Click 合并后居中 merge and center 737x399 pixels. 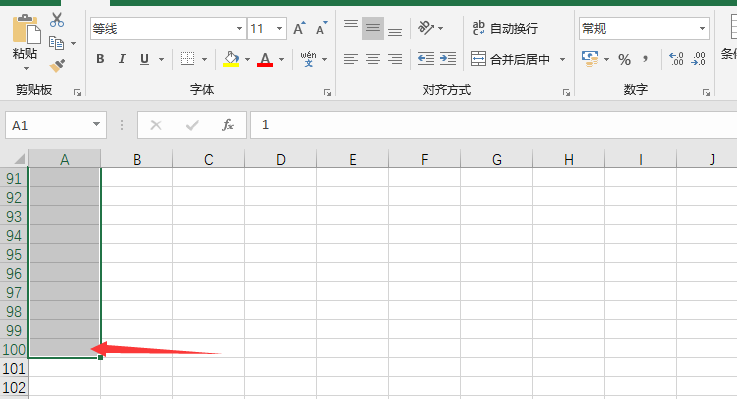click(510, 59)
